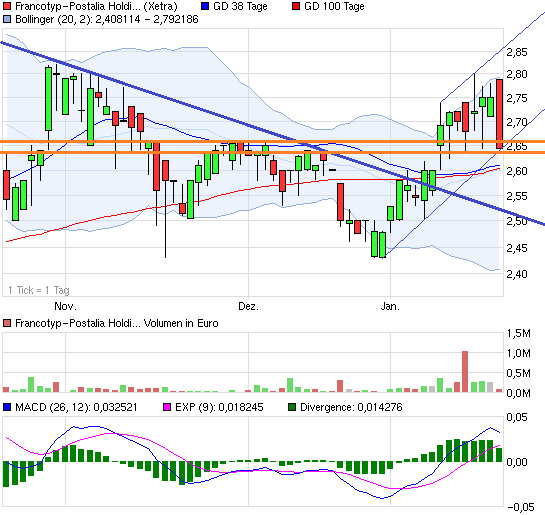Click the 2,80 price axis label
545x515 pixels.
coord(517,74)
